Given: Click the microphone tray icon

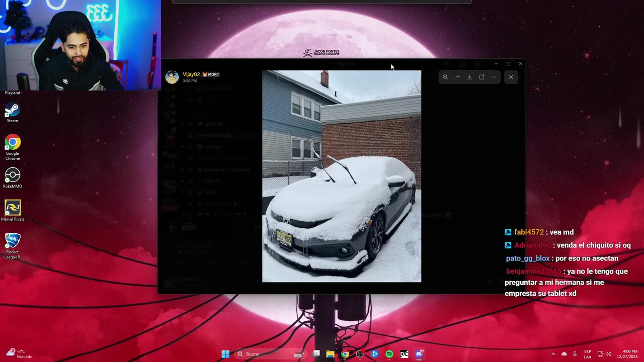Looking at the screenshot, I should click(575, 354).
